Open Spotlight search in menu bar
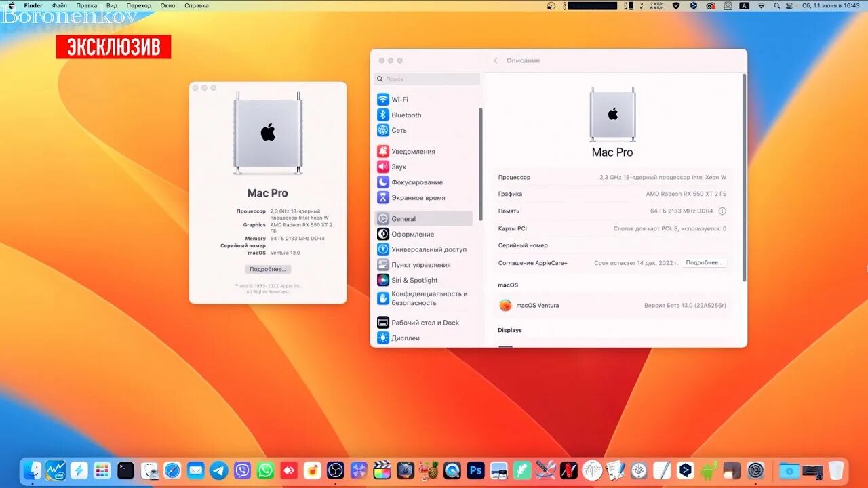Screen dimensions: 868x488 pyautogui.click(x=776, y=5)
